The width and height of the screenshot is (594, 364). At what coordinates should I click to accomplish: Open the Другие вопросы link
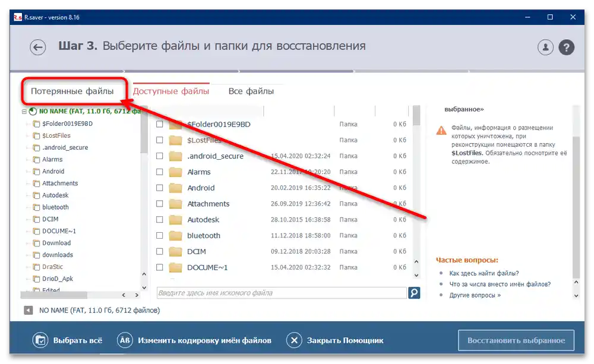pos(475,295)
